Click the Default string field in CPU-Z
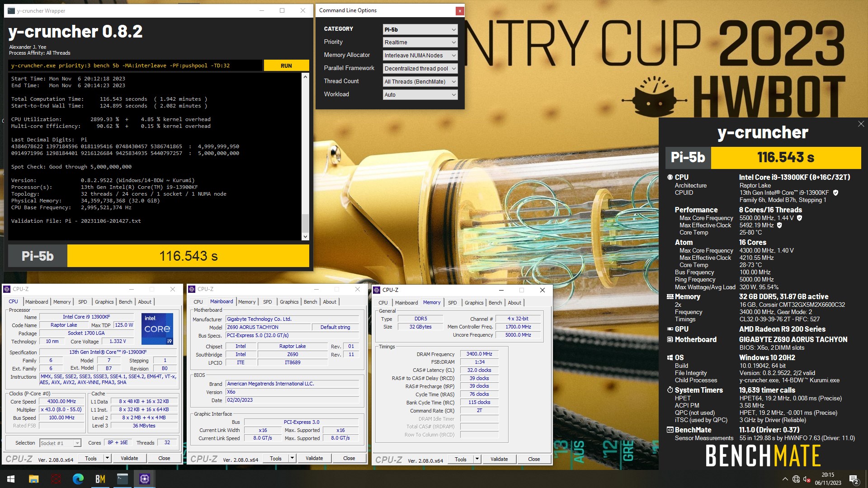The image size is (868, 488). (x=335, y=327)
